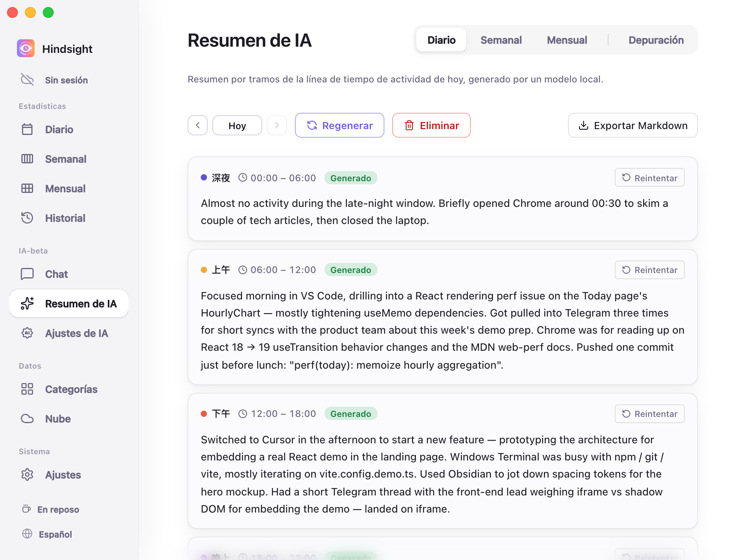The width and height of the screenshot is (747, 560).
Task: Click the Regenerar button
Action: pos(340,125)
